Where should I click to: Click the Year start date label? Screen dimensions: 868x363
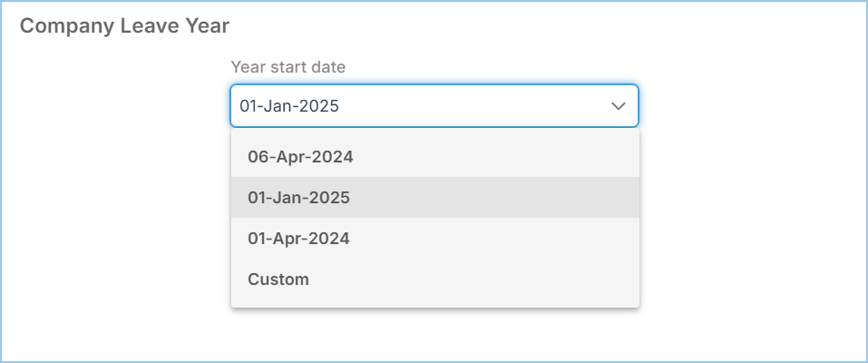click(288, 66)
